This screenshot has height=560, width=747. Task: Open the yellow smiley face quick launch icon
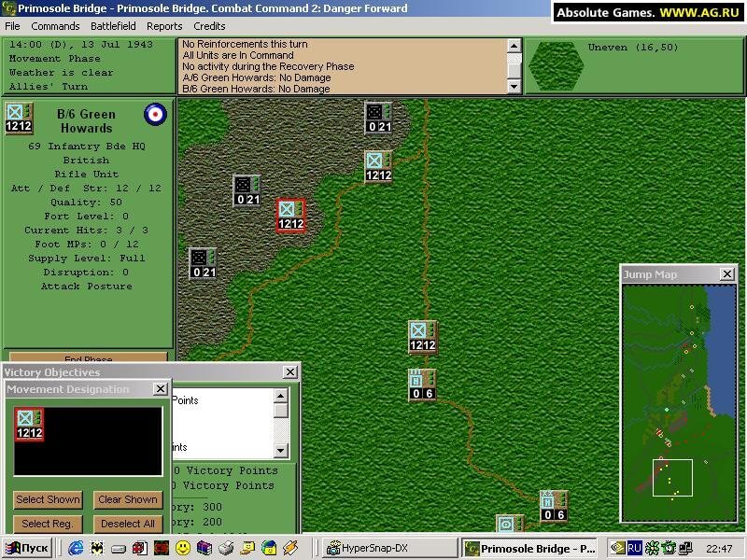click(x=183, y=548)
